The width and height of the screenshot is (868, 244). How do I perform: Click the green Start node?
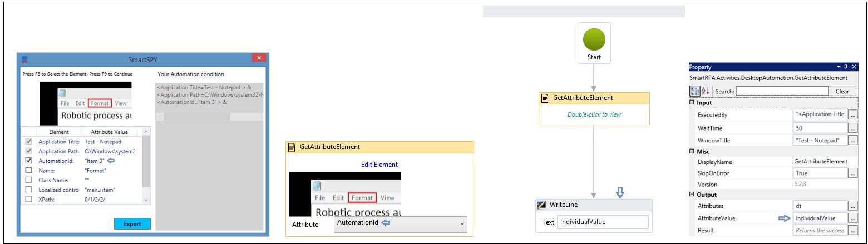pyautogui.click(x=594, y=41)
